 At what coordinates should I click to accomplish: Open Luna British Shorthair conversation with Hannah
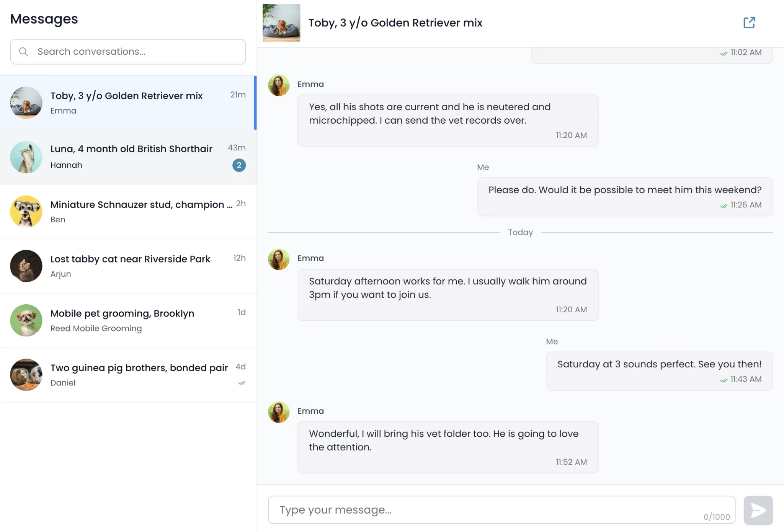[x=128, y=157]
